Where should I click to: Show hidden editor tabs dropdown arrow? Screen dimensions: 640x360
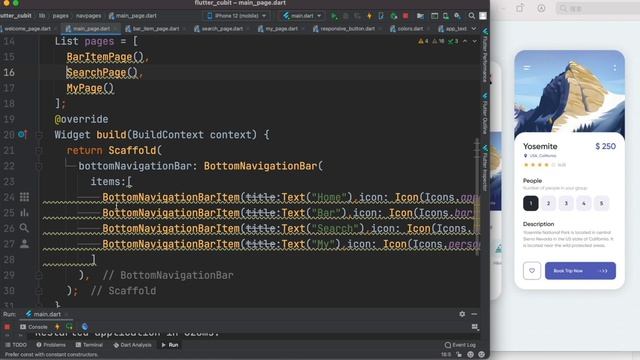pos(474,29)
